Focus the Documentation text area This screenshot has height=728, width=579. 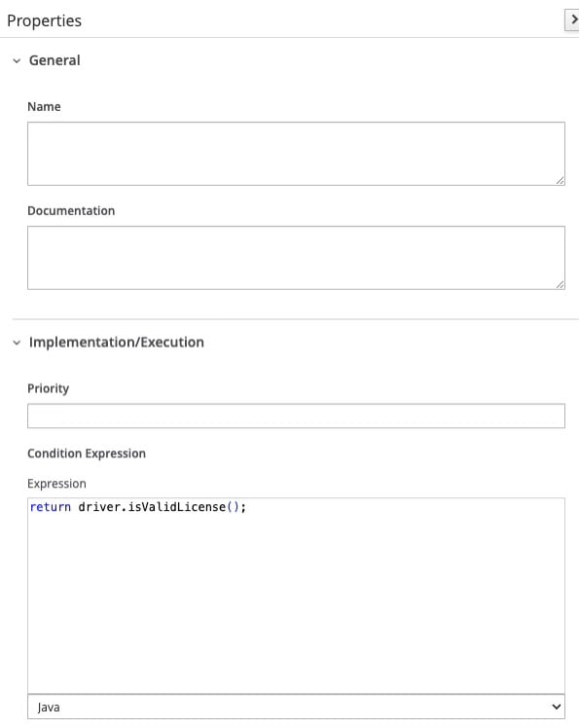[x=296, y=258]
